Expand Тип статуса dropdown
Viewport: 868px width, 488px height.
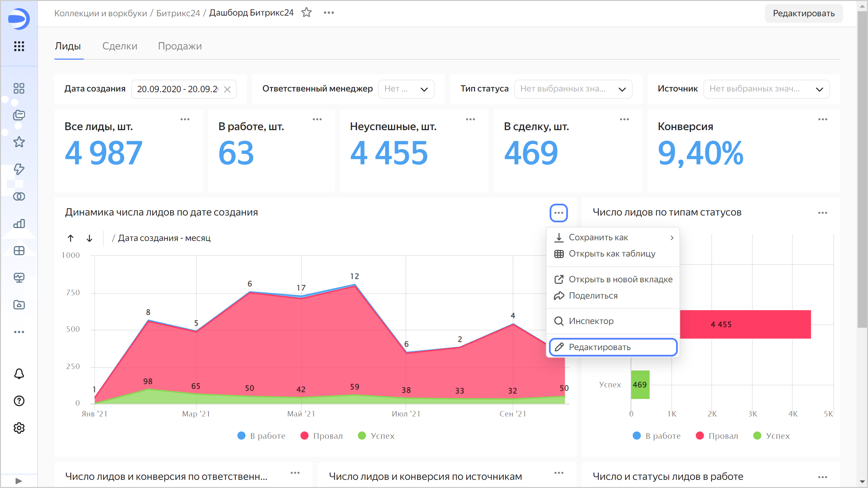pos(573,89)
